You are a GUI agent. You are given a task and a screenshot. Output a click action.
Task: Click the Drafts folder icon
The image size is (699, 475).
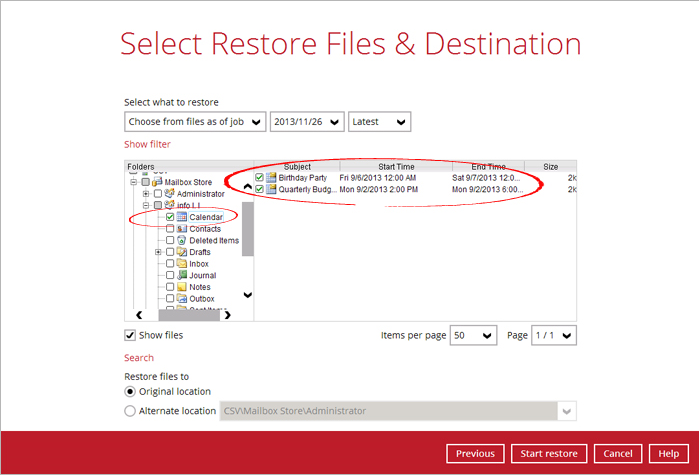tap(182, 252)
